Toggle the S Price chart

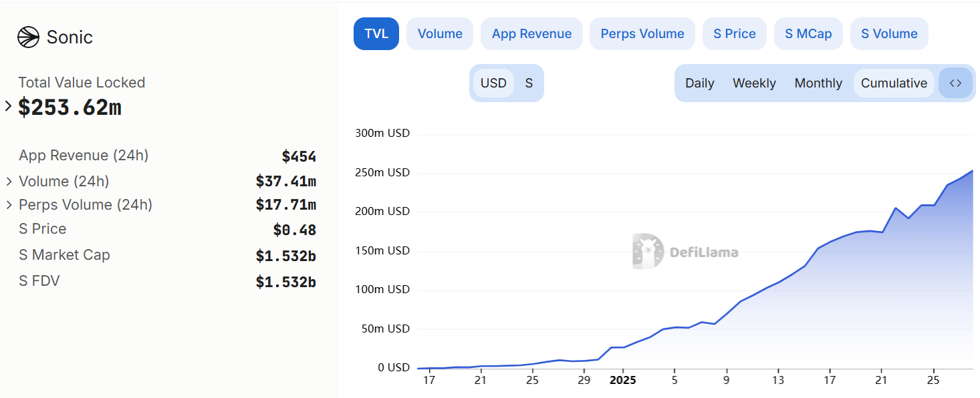pos(735,34)
